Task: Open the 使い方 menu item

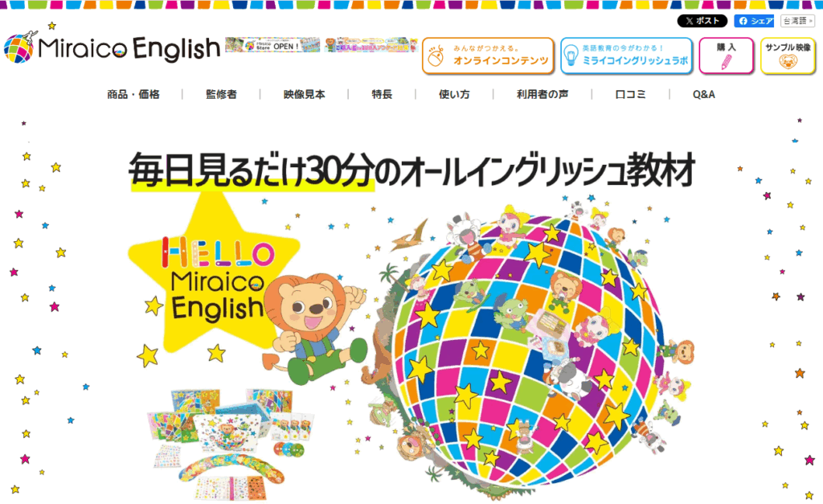Action: (x=455, y=95)
